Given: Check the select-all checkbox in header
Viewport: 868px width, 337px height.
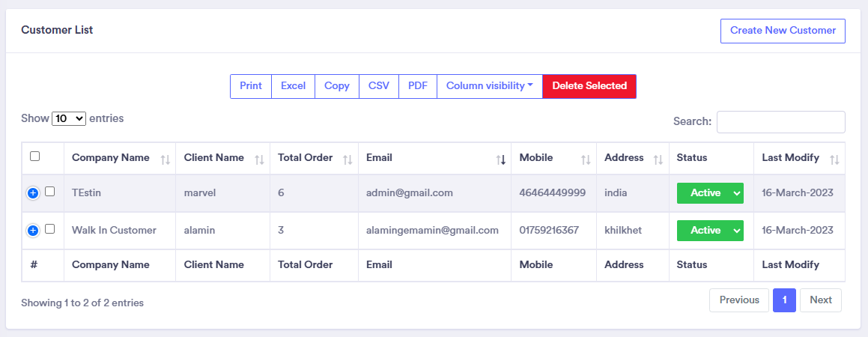Looking at the screenshot, I should [x=34, y=157].
